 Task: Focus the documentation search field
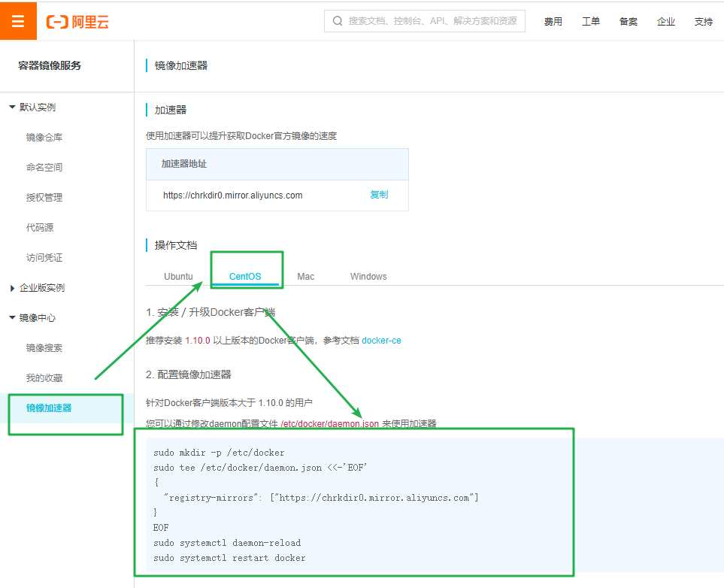point(424,21)
